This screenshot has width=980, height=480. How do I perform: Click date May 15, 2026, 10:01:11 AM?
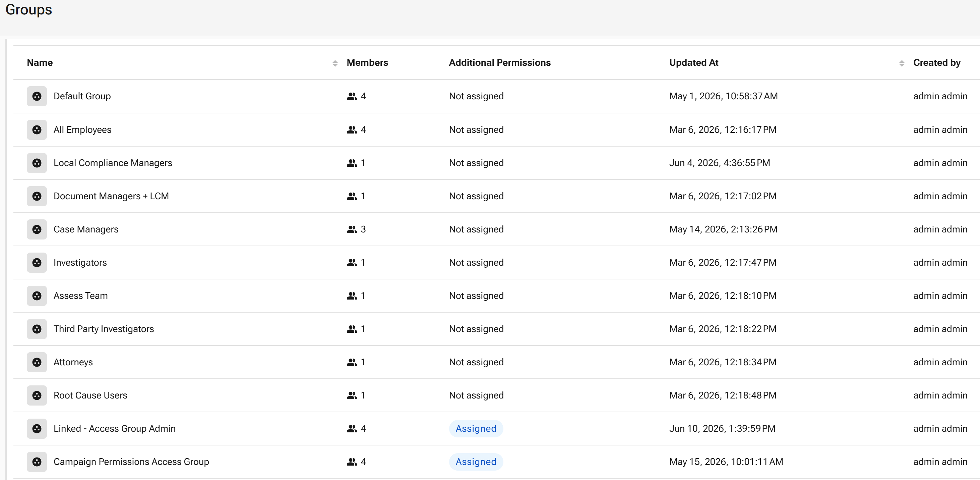point(726,462)
